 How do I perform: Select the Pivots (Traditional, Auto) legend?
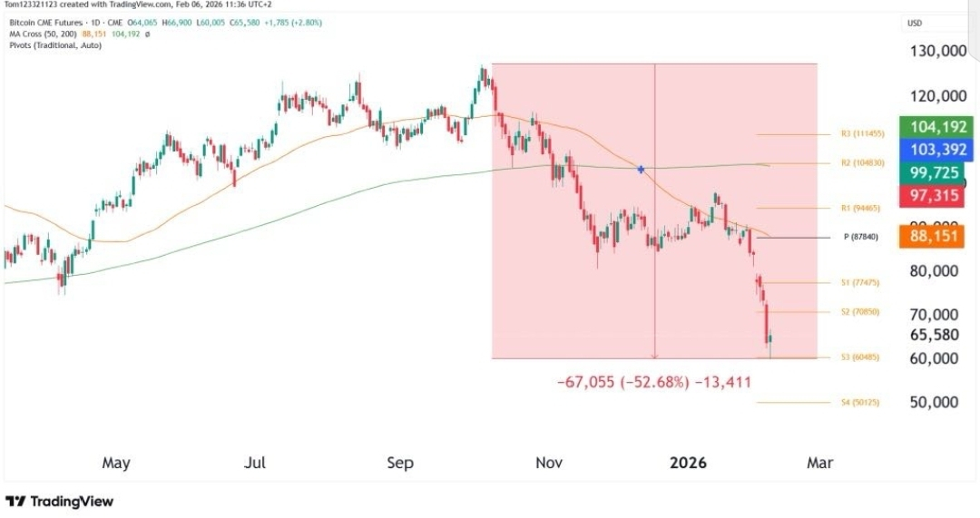55,45
